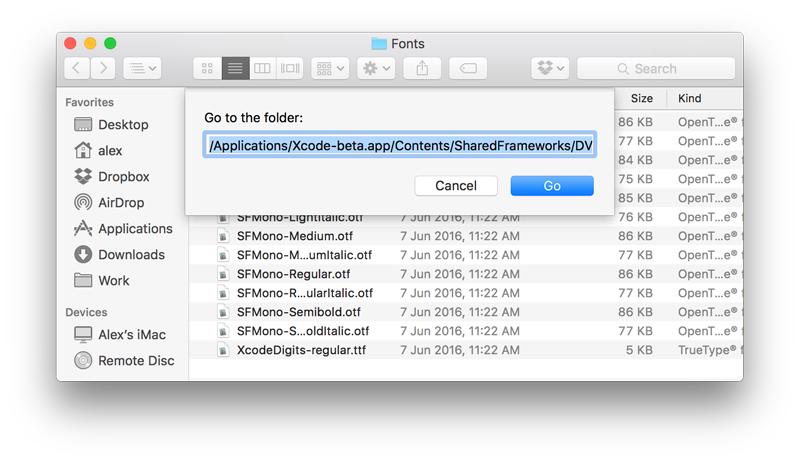Image resolution: width=799 pixels, height=461 pixels.
Task: Open the path list dropdown in toolbar
Action: [142, 68]
